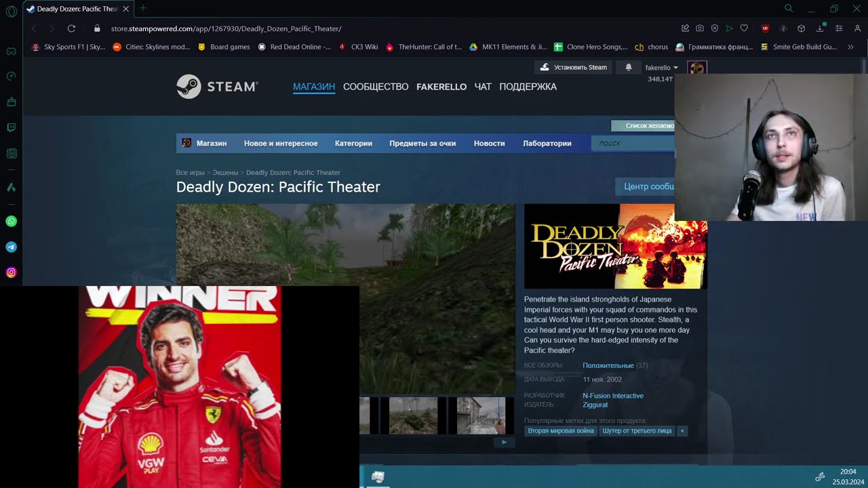Open the FAKERELLO profile menu
Screen dimensions: 868x488
click(x=441, y=87)
